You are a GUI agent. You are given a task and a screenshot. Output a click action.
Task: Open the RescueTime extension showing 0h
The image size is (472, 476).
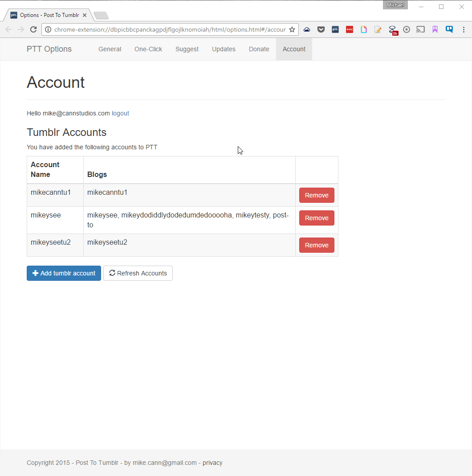(x=392, y=29)
